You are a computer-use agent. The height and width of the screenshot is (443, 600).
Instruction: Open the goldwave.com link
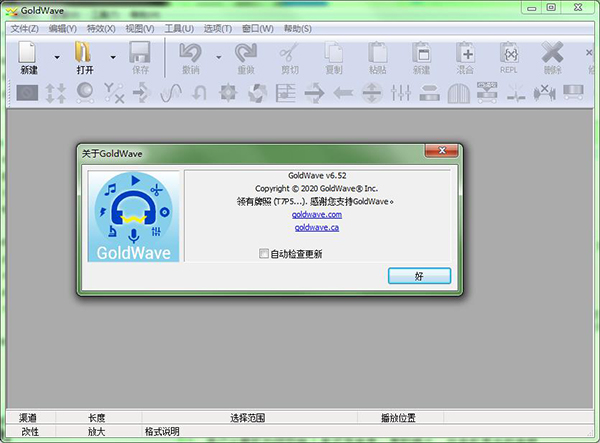(317, 215)
